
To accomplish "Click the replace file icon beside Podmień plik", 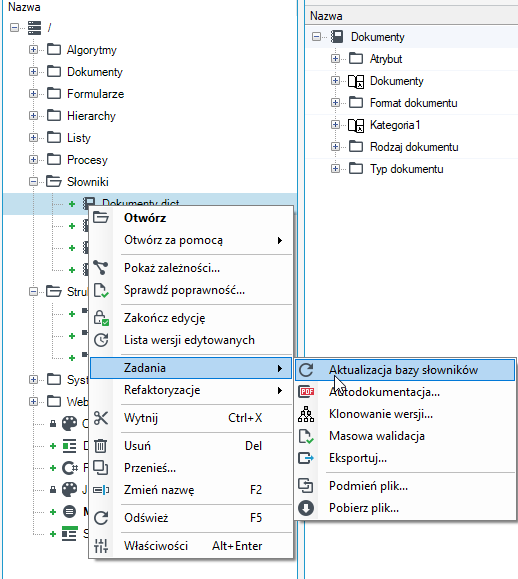I will (x=306, y=486).
